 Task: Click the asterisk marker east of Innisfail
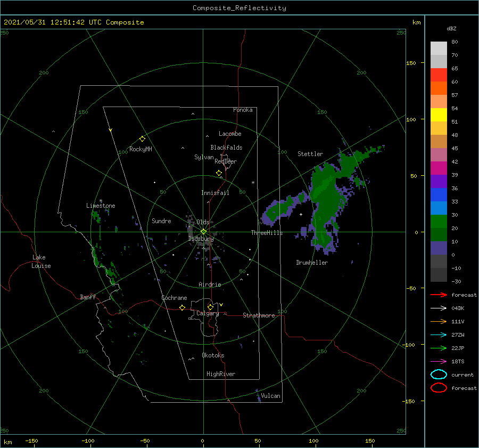click(253, 183)
